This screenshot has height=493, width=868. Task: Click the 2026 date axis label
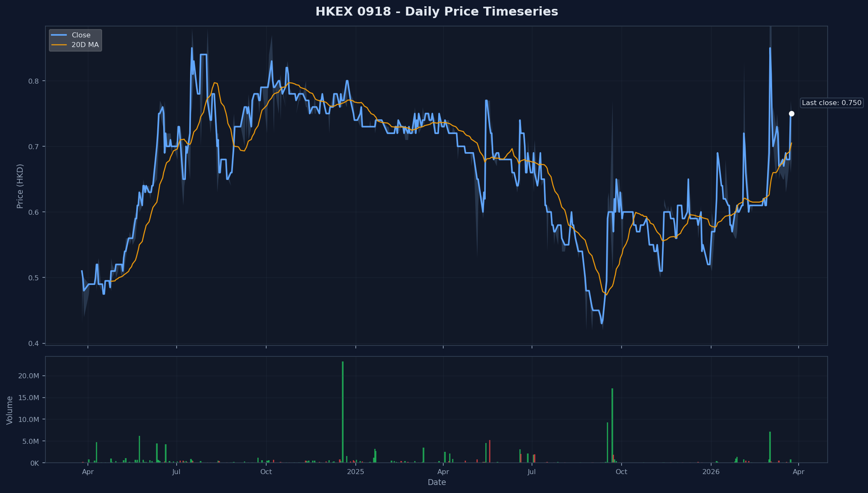point(711,472)
